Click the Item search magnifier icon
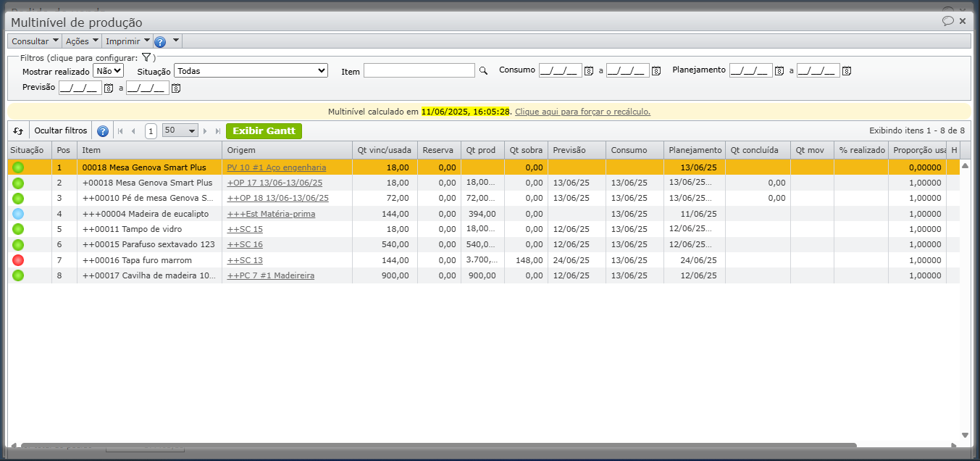Screen dimensions: 980x461 click(483, 71)
